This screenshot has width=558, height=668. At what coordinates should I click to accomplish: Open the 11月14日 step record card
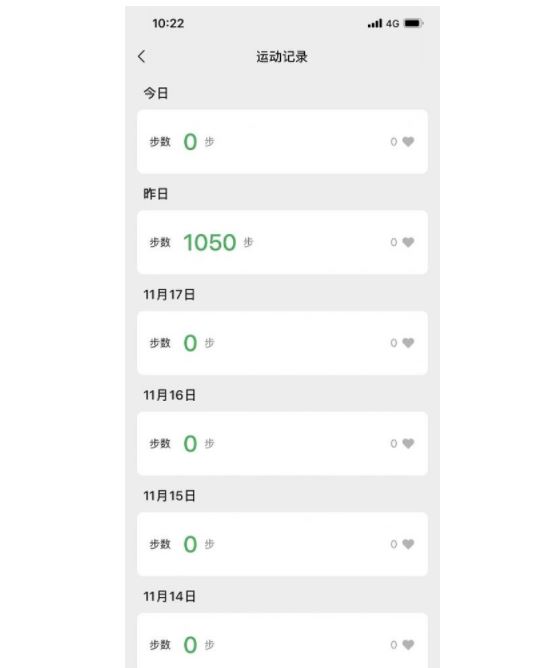coord(282,640)
